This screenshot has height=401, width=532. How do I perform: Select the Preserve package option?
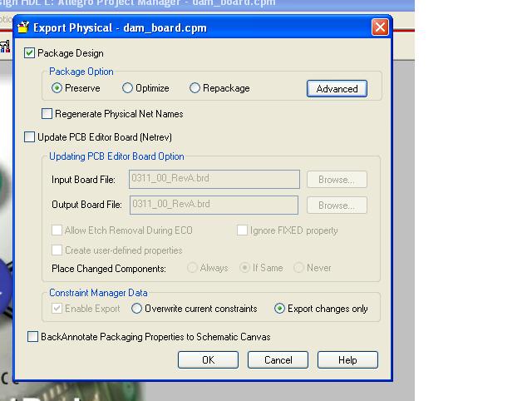coord(57,88)
